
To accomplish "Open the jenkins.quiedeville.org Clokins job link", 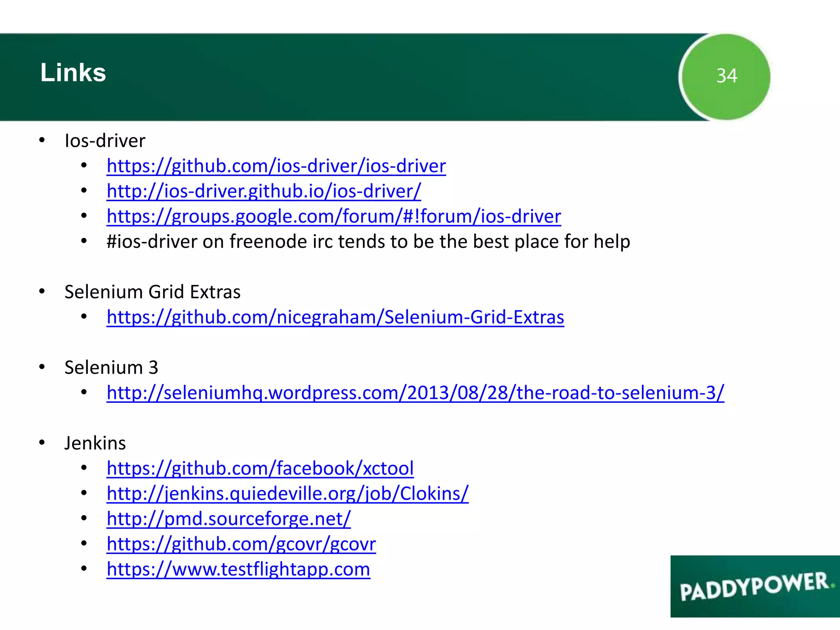I will [x=287, y=494].
